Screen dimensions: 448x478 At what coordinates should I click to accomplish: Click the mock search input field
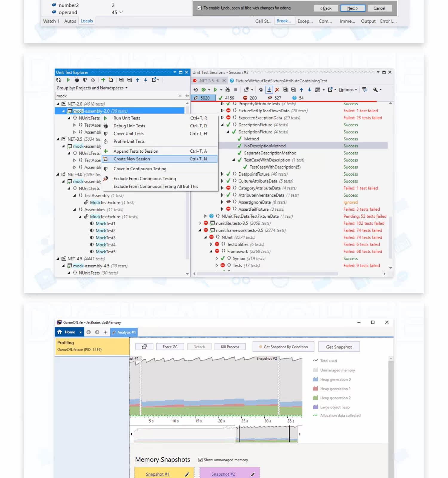[117, 96]
